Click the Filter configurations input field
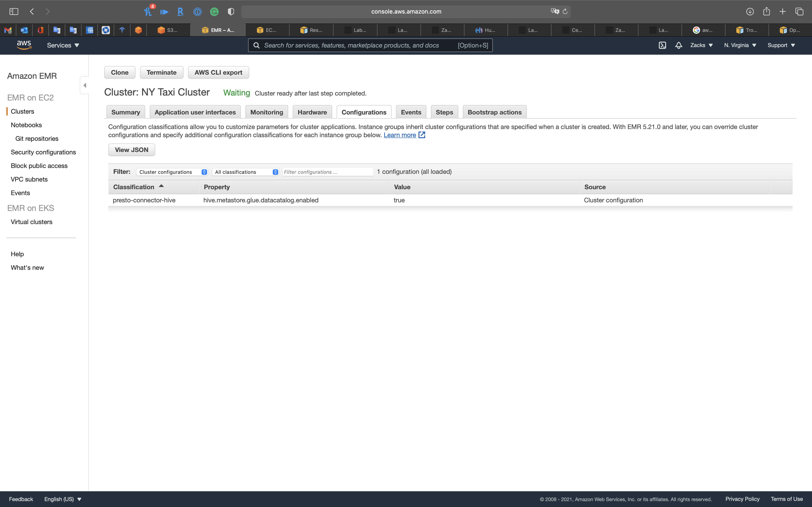 coord(327,172)
